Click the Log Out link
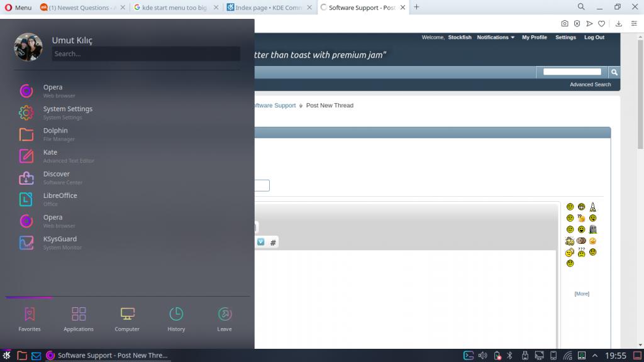644x362 pixels. point(594,38)
